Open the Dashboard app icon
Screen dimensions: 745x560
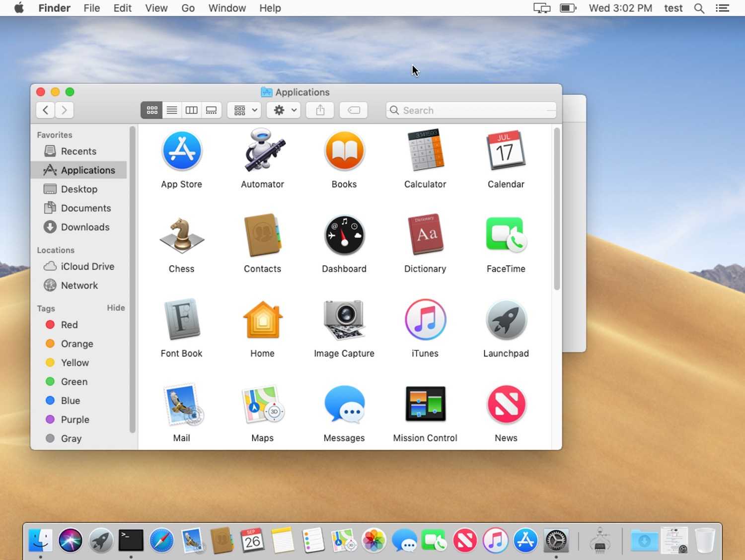(344, 236)
